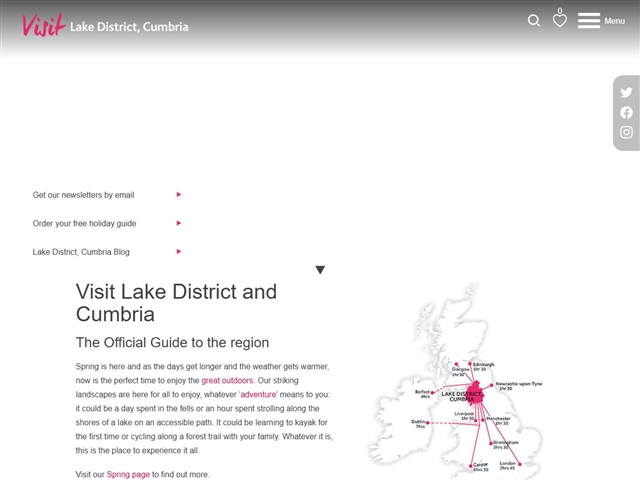Click the Visit Lake District, Cumbria logo
The width and height of the screenshot is (640, 480).
click(105, 25)
